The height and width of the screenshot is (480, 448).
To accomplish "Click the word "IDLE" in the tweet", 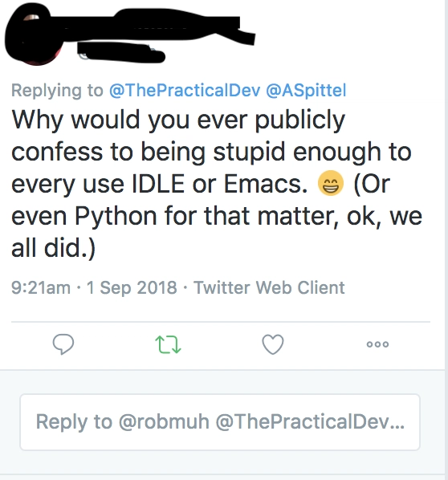I will click(158, 184).
